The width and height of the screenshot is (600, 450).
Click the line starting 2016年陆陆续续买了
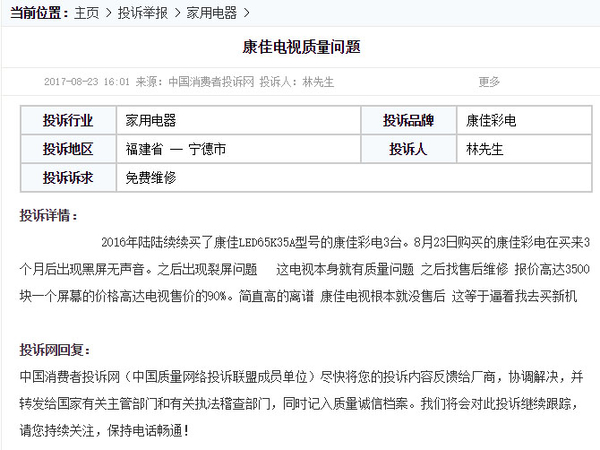point(346,242)
